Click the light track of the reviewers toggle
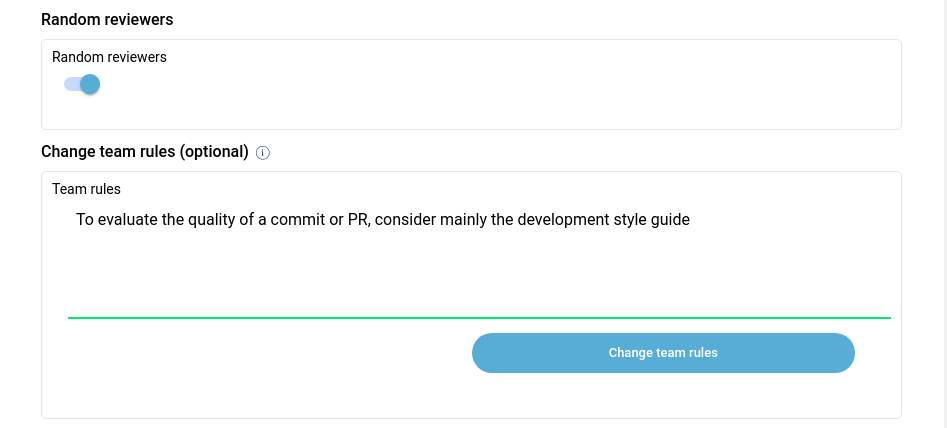This screenshot has width=947, height=428. point(70,85)
